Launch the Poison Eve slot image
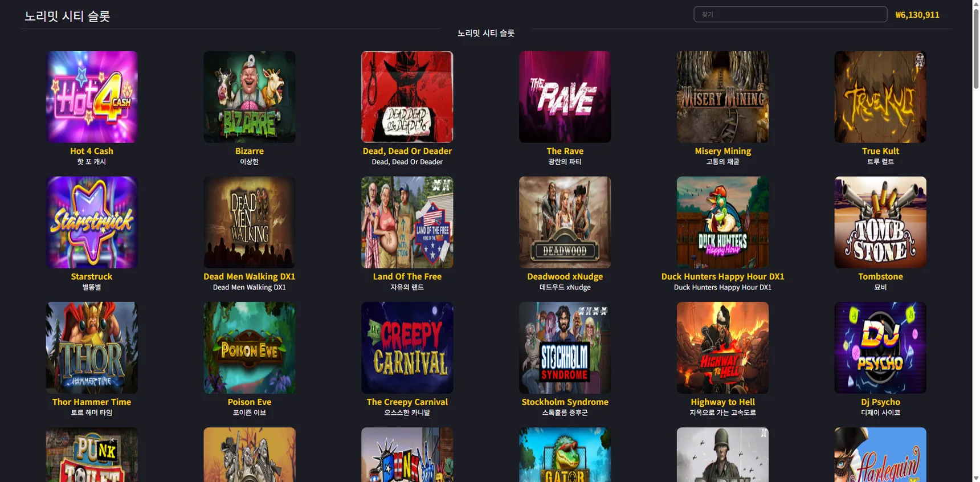The width and height of the screenshot is (980, 482). coord(250,348)
